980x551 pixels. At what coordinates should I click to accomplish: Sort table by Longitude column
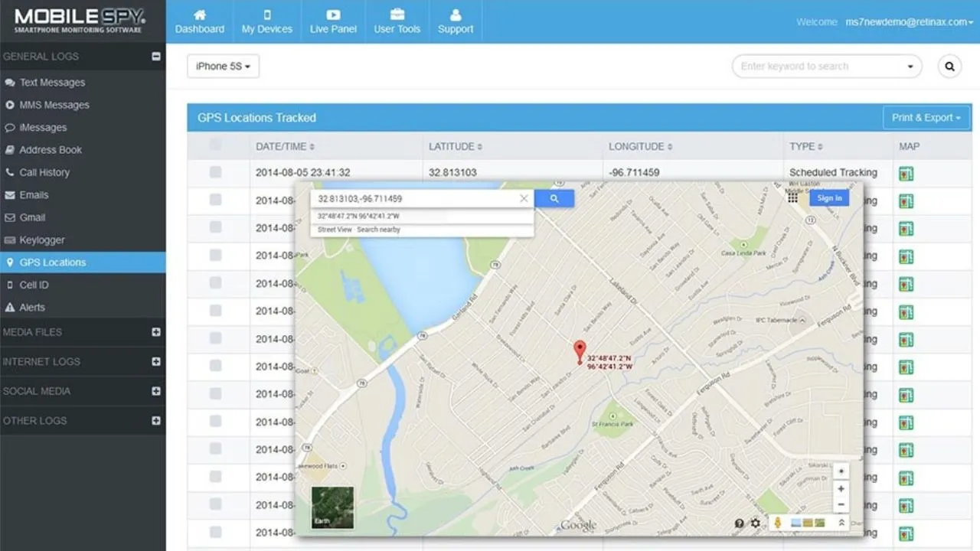pos(641,146)
